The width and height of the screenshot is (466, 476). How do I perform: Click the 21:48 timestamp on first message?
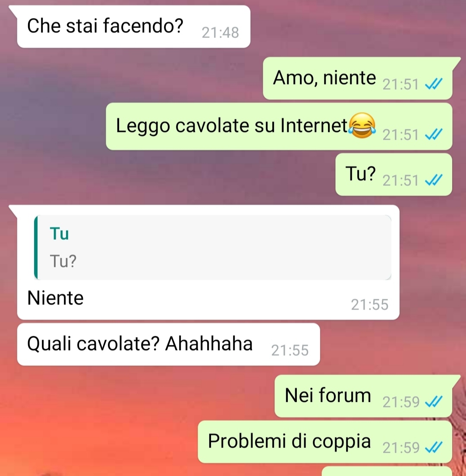coord(220,32)
